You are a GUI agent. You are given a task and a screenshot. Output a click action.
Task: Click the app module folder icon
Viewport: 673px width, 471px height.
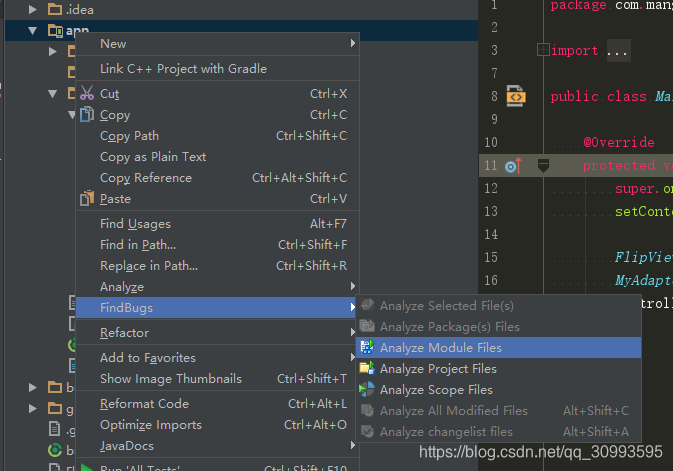click(x=55, y=30)
